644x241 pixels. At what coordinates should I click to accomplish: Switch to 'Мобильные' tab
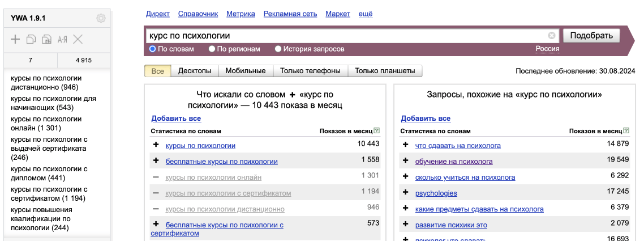[x=246, y=71]
